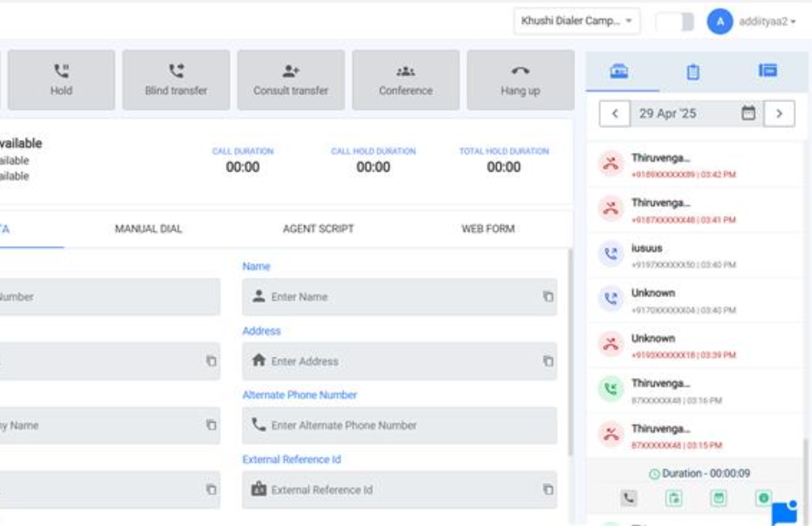Click the CALL DURATION 00:00 value
Screen dimensions: 812x526
point(243,167)
